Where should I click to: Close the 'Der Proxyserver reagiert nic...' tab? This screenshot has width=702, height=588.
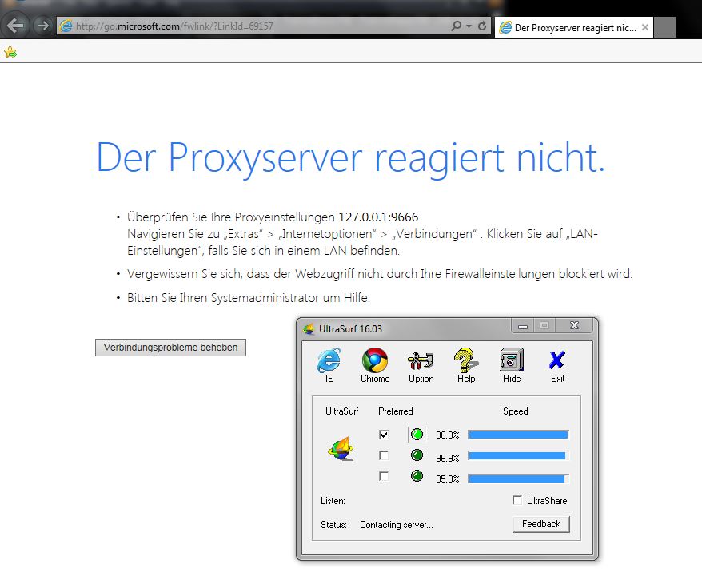[x=645, y=27]
